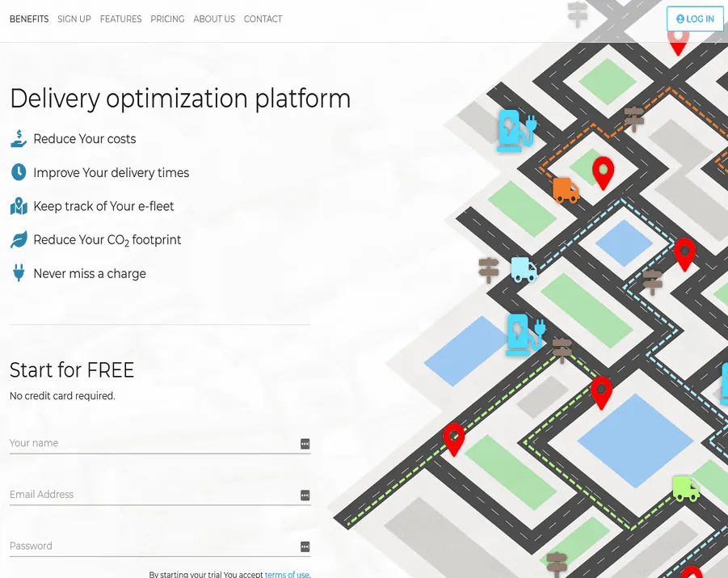Viewport: 728px width, 578px height.
Task: Navigate to the FEATURES section
Action: click(120, 19)
